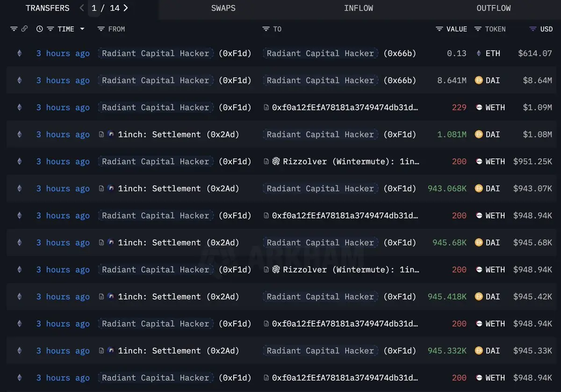Image resolution: width=561 pixels, height=392 pixels.
Task: Open the '3 hours ago' link in the $8.64M row
Action: 63,80
